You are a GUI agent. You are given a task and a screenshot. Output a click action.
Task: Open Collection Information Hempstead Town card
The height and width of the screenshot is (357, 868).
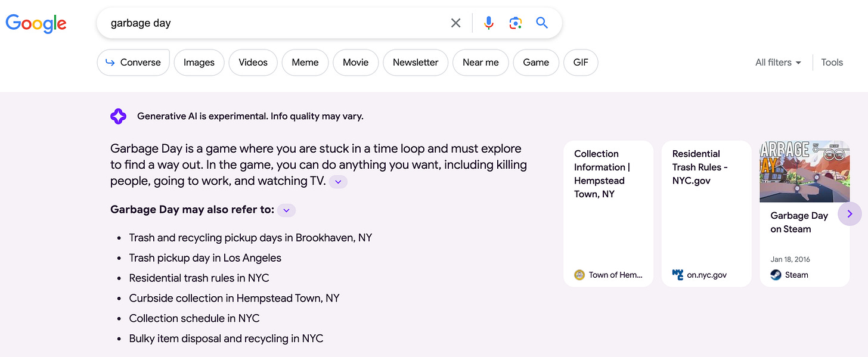click(608, 214)
